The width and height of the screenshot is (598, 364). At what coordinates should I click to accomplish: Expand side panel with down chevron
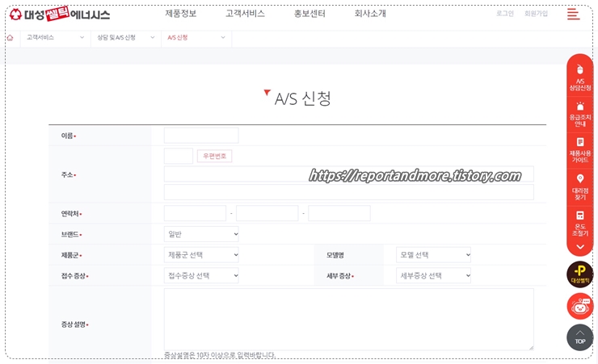[580, 247]
